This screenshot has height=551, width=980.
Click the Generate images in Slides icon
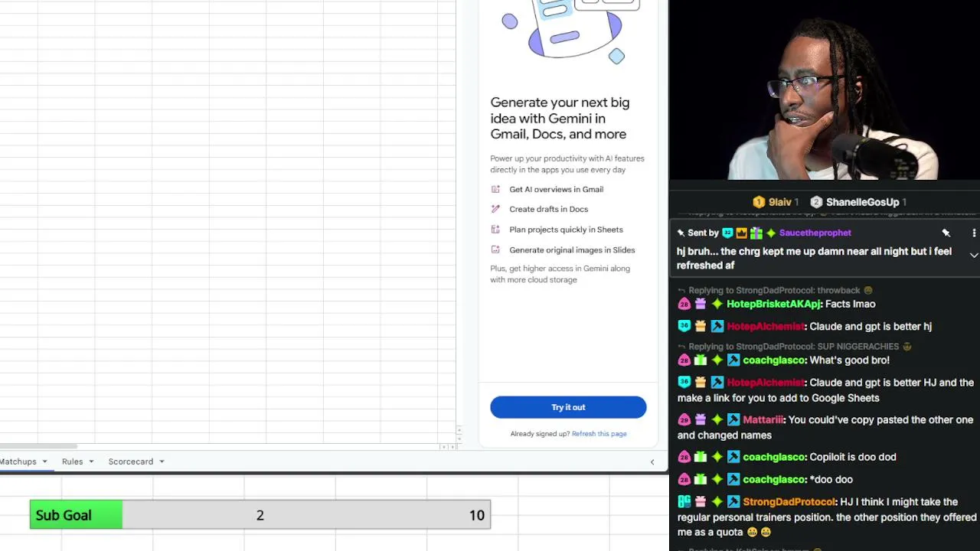click(x=495, y=249)
